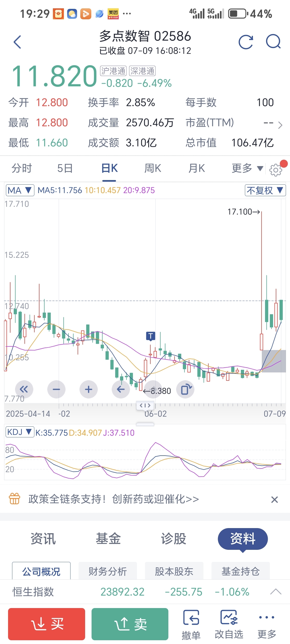The width and height of the screenshot is (290, 644).
Task: Select the 资料 info tab
Action: coord(243,539)
